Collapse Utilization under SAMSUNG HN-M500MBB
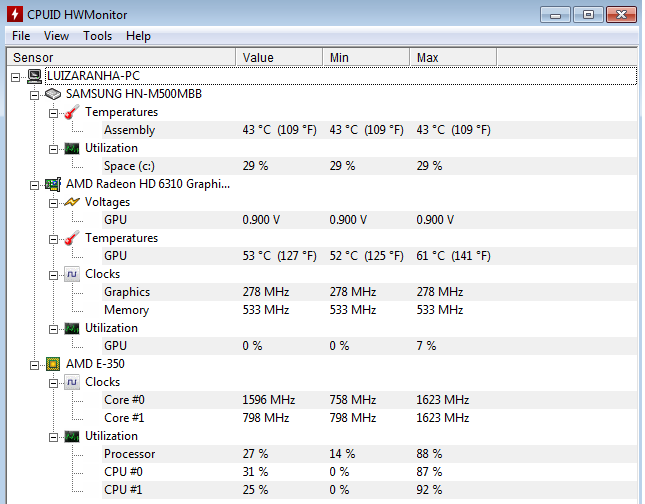Image resolution: width=645 pixels, height=504 pixels. [53, 149]
